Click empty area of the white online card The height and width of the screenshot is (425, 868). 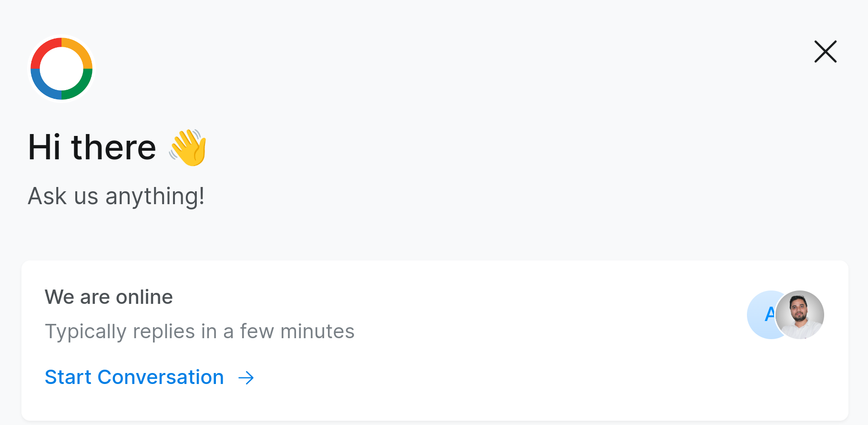pos(524,372)
